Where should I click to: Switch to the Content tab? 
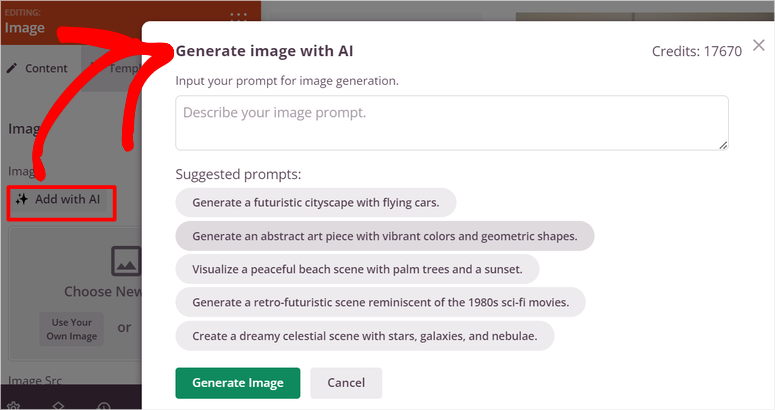[38, 69]
